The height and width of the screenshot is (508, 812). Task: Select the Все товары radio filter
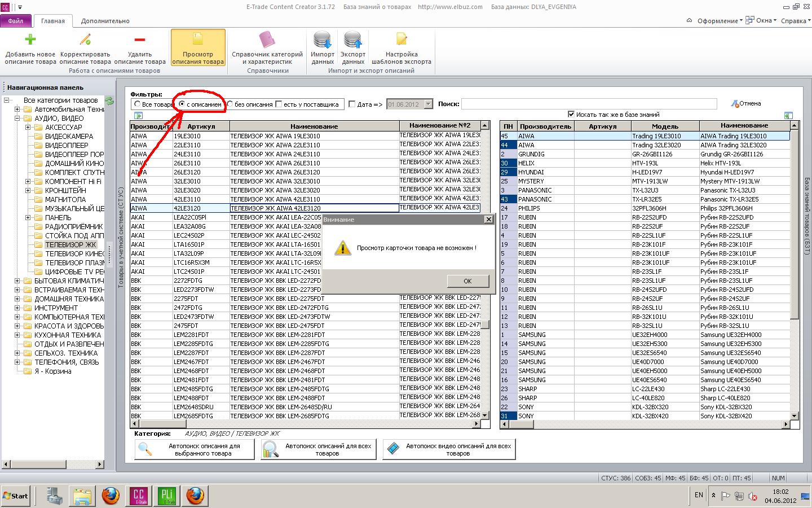click(x=137, y=104)
